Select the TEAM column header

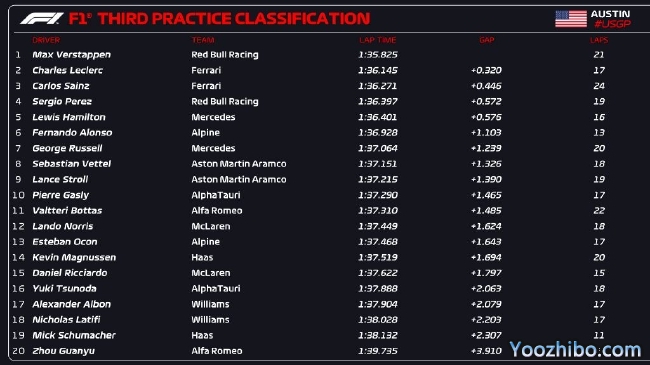tap(203, 40)
